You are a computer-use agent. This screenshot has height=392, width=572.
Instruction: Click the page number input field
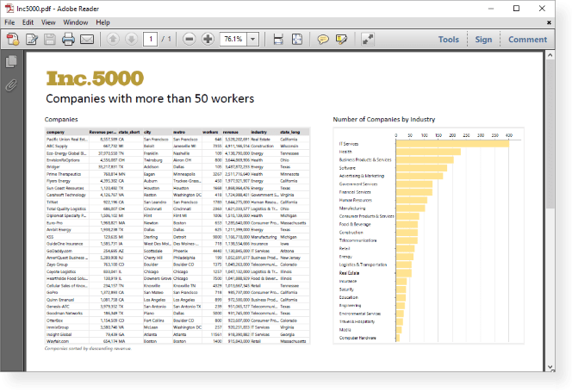coord(150,39)
